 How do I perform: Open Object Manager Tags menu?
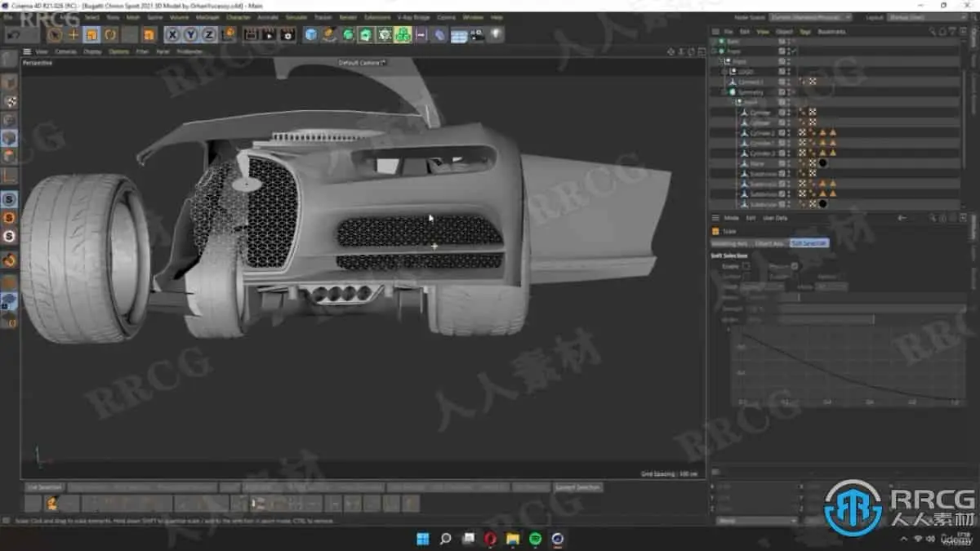click(806, 32)
